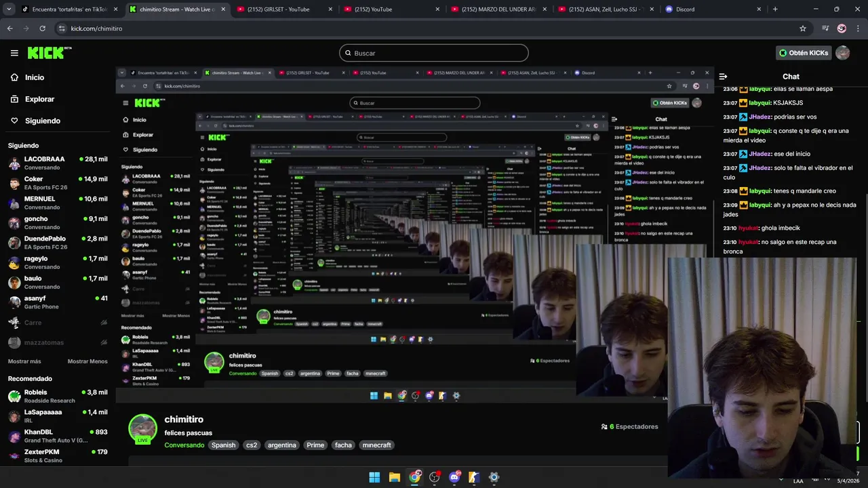Viewport: 868px width, 488px height.
Task: Open the Kick user profile avatar menu
Action: (842, 53)
